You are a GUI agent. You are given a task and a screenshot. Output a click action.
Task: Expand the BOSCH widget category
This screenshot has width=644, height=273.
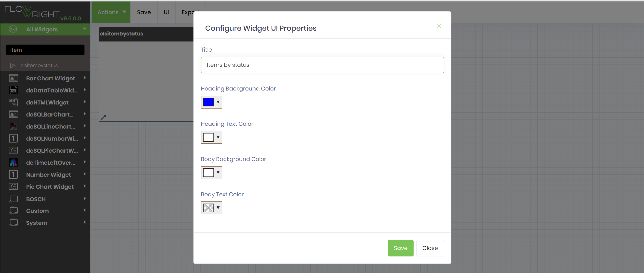[x=85, y=199]
